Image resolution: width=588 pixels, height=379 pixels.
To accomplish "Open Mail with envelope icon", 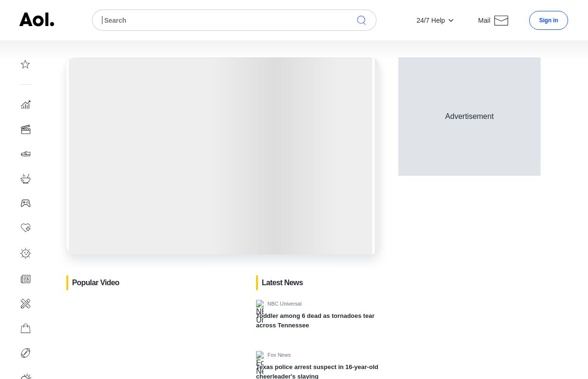I will 493,20.
